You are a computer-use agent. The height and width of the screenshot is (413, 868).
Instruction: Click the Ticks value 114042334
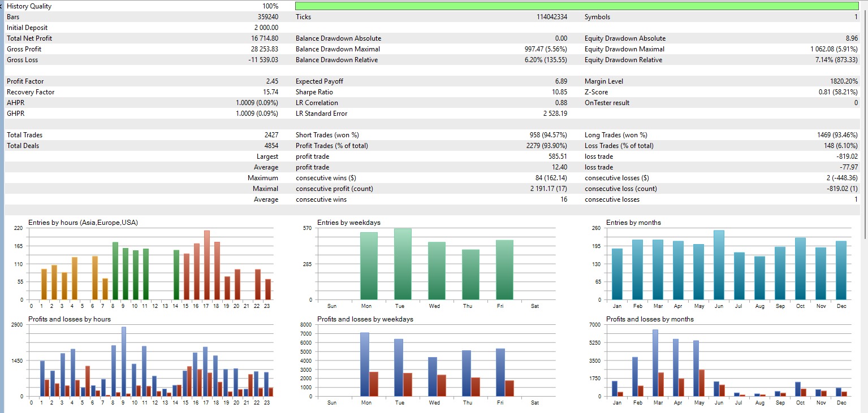[x=552, y=17]
